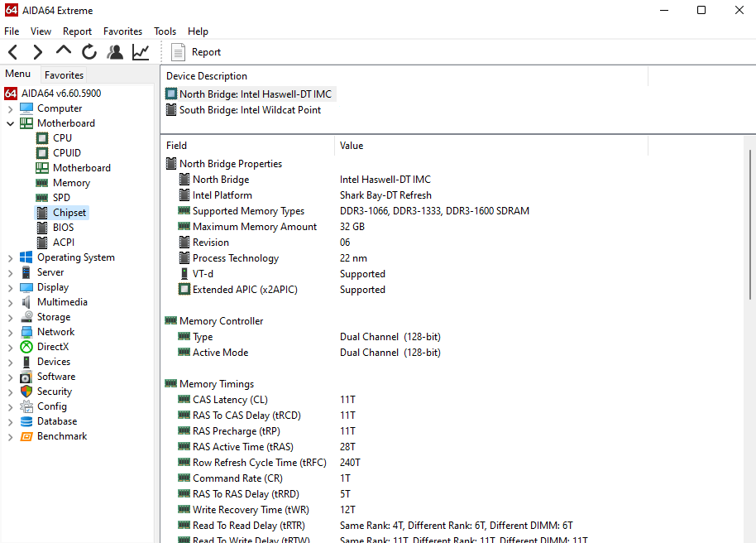Expand the Network tree node
The image size is (756, 543).
click(x=10, y=333)
